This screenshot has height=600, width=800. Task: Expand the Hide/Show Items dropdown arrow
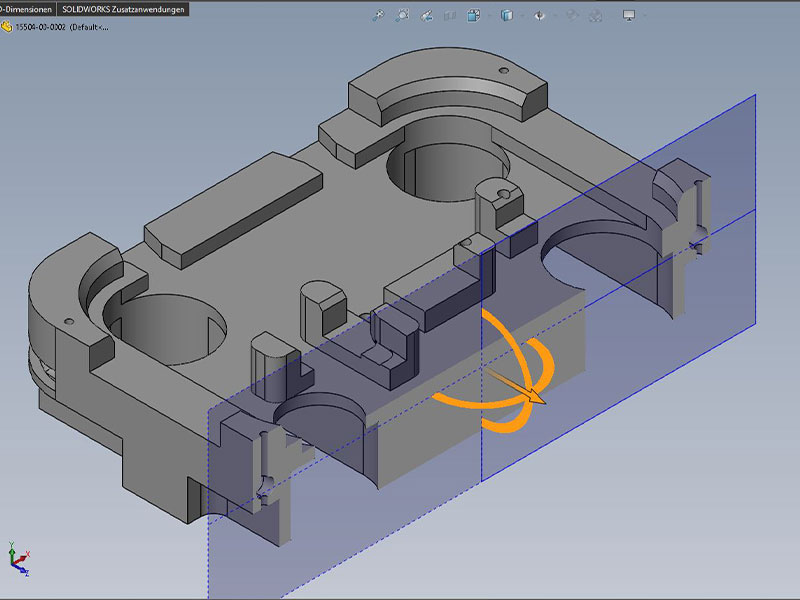pos(553,16)
